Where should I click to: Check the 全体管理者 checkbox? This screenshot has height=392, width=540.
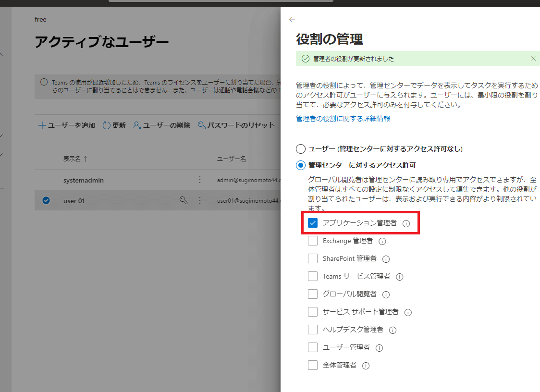tap(313, 365)
